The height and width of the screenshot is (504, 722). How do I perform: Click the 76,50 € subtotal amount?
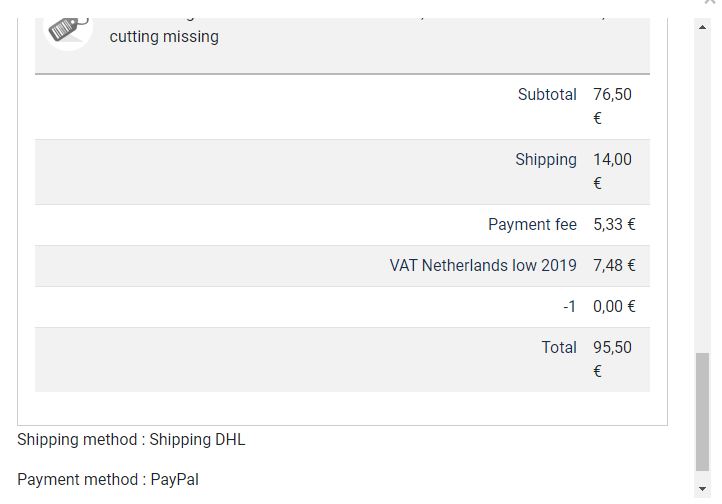(612, 106)
